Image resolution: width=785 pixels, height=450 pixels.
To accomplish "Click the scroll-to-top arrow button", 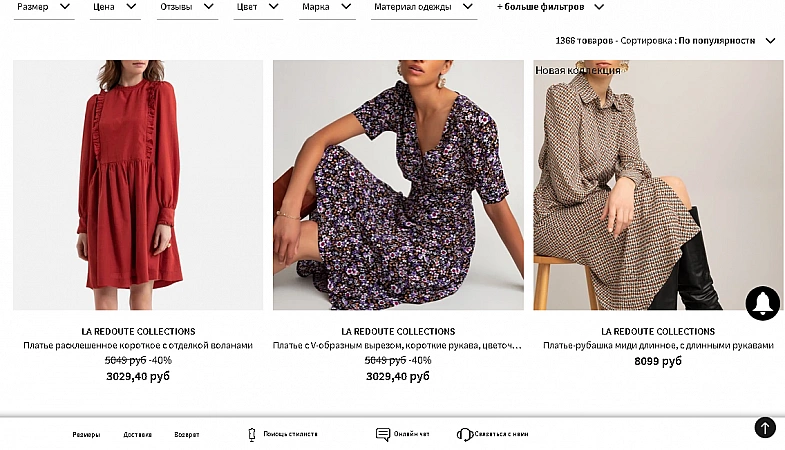I will coord(765,428).
